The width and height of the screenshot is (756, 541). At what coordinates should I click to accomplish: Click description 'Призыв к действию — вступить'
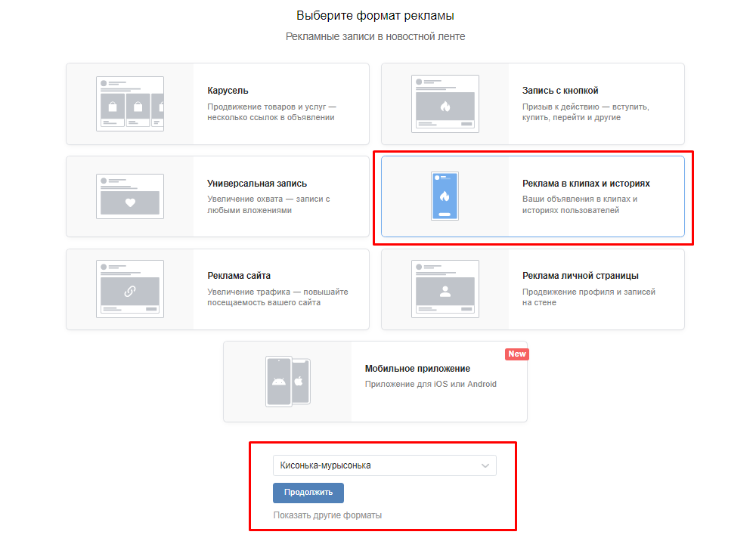pyautogui.click(x=585, y=107)
